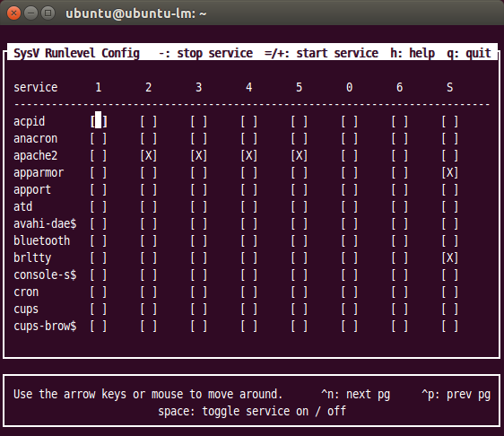Toggle brltty checkbox in runlevel S

coord(450,257)
